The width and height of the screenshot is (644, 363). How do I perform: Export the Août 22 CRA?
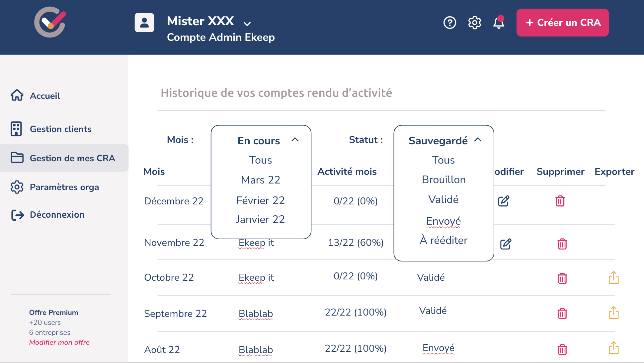pyautogui.click(x=613, y=348)
